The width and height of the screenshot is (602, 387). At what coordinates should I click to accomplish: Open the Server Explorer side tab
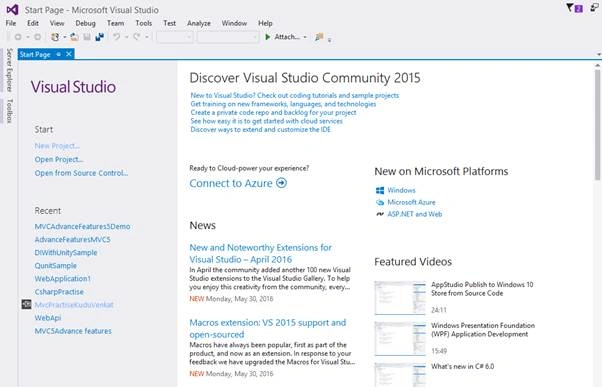coord(10,70)
